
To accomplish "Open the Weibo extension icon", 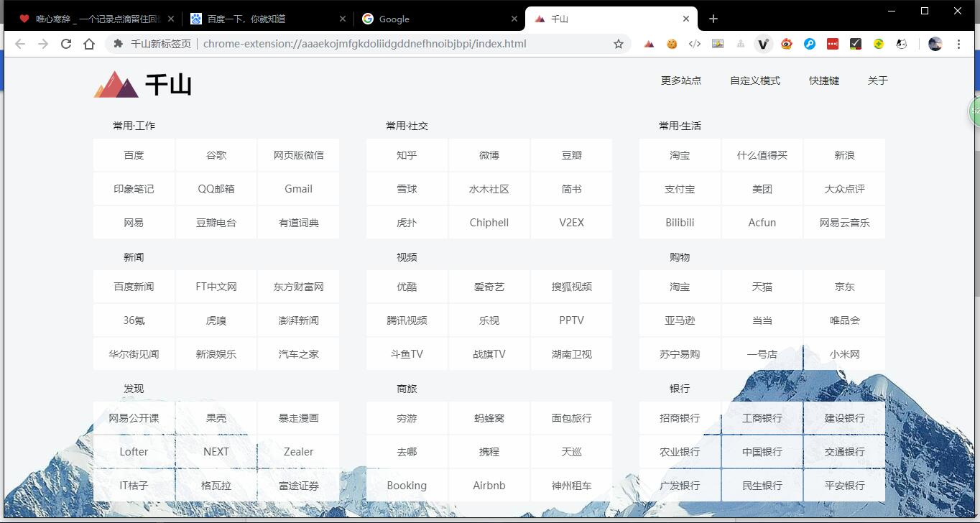I will pyautogui.click(x=787, y=44).
